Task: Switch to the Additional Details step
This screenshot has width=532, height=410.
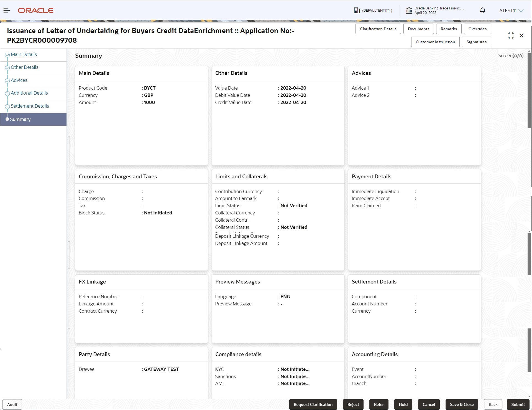Action: tap(29, 93)
